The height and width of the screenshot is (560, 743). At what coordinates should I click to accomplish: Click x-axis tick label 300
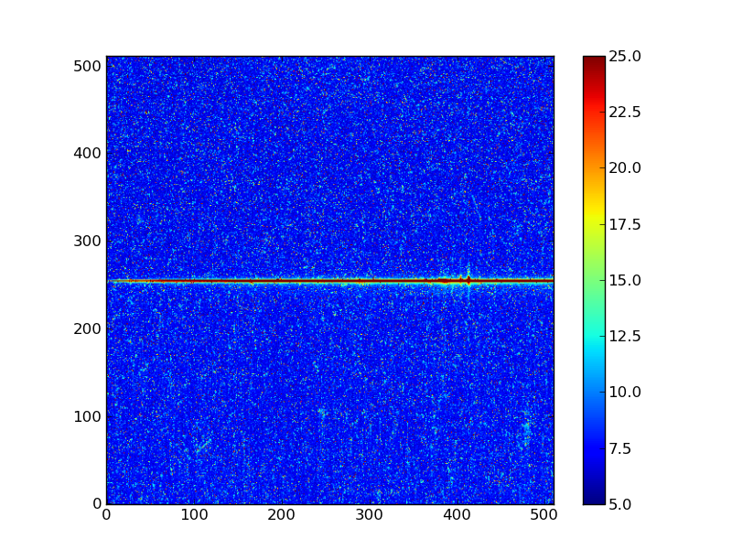coord(369,515)
